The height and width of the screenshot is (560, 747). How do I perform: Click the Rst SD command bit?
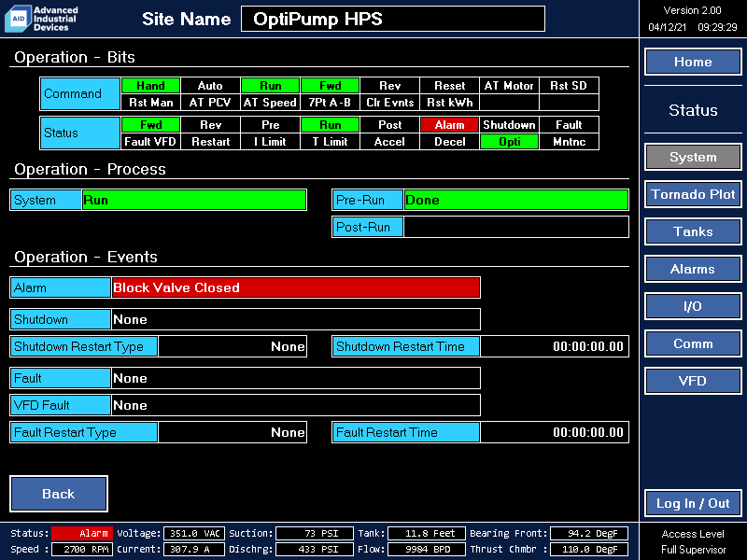[569, 86]
